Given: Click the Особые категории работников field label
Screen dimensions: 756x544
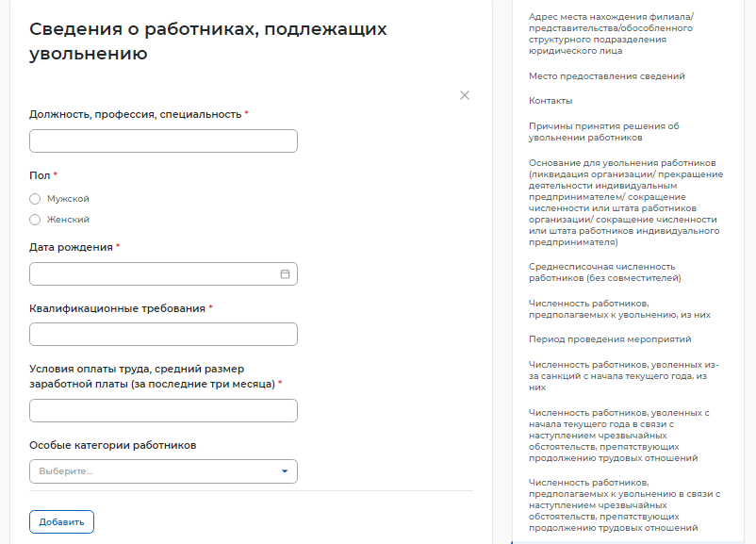Looking at the screenshot, I should pyautogui.click(x=113, y=445).
